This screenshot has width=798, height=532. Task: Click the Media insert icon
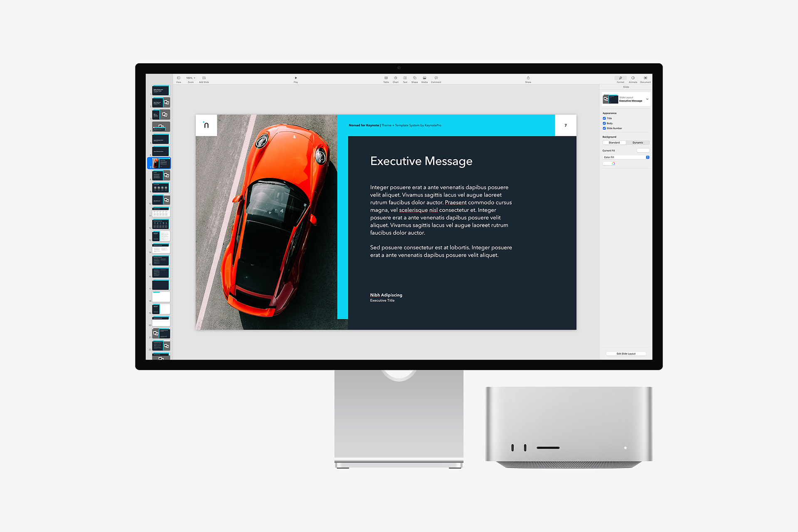(x=424, y=79)
